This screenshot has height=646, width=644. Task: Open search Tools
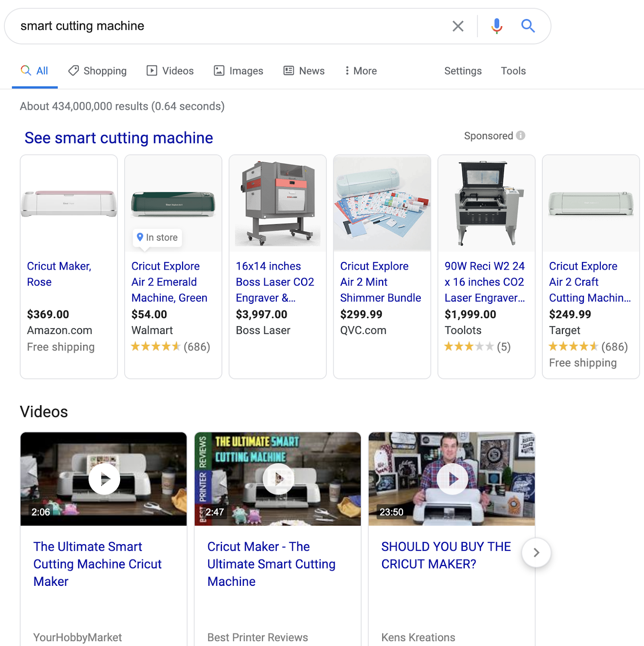[x=513, y=71]
